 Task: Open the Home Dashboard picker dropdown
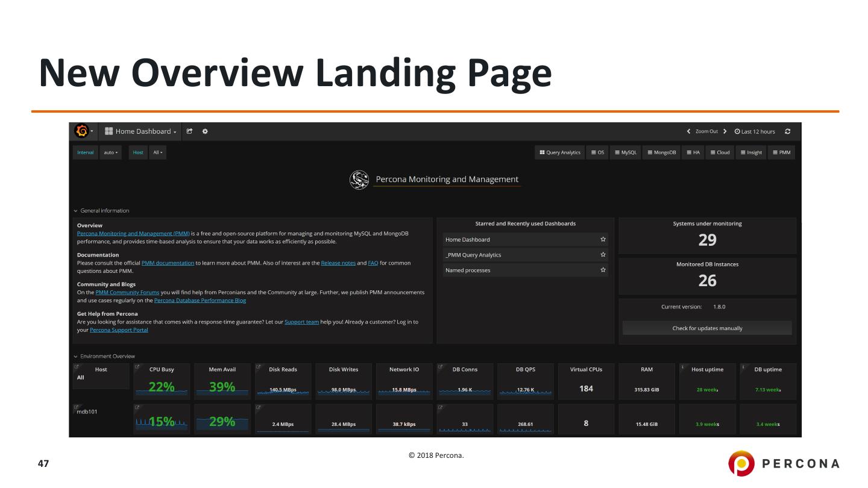pos(140,131)
